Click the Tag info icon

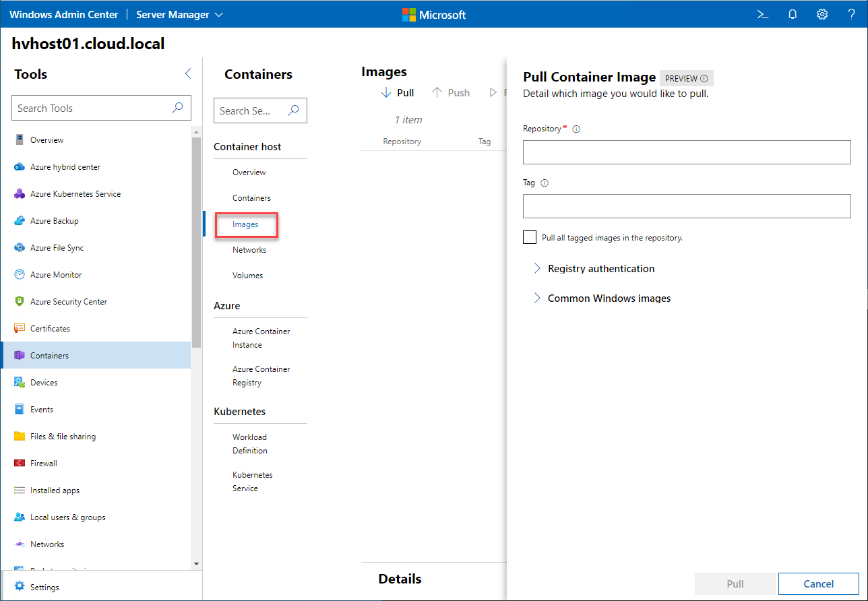tap(545, 183)
